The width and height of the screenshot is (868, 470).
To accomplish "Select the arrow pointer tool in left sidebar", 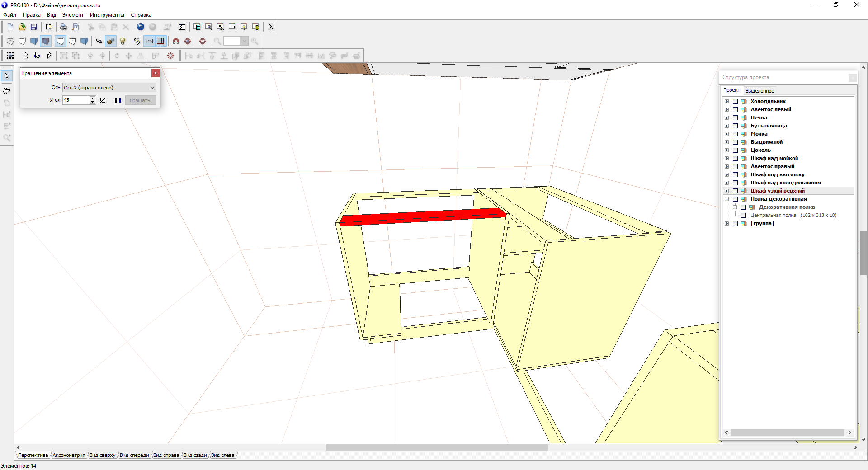I will point(6,76).
